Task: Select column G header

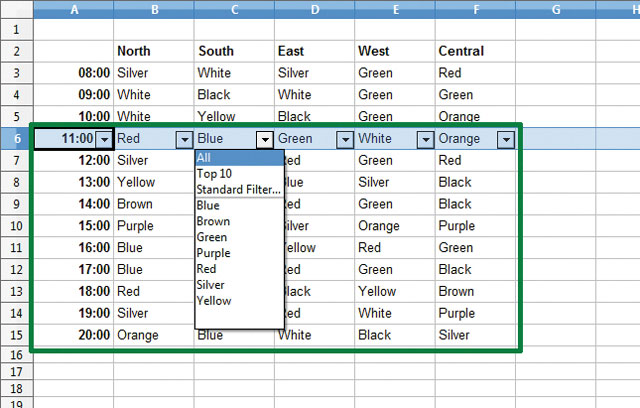Action: point(556,9)
